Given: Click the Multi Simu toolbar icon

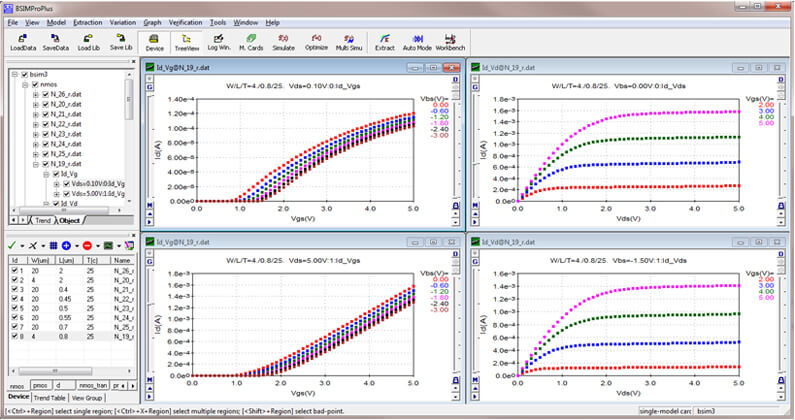Looking at the screenshot, I should point(349,42).
